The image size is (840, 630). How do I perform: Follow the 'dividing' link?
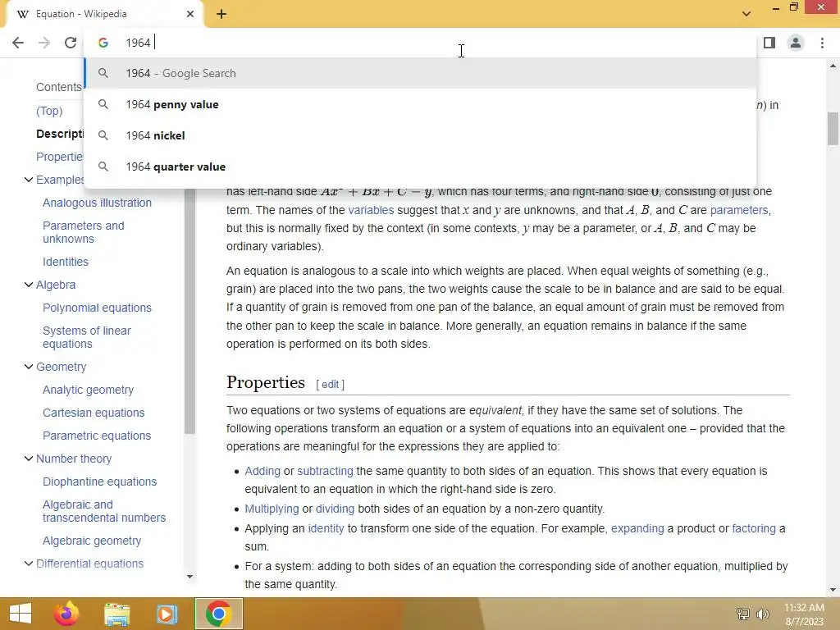point(335,509)
